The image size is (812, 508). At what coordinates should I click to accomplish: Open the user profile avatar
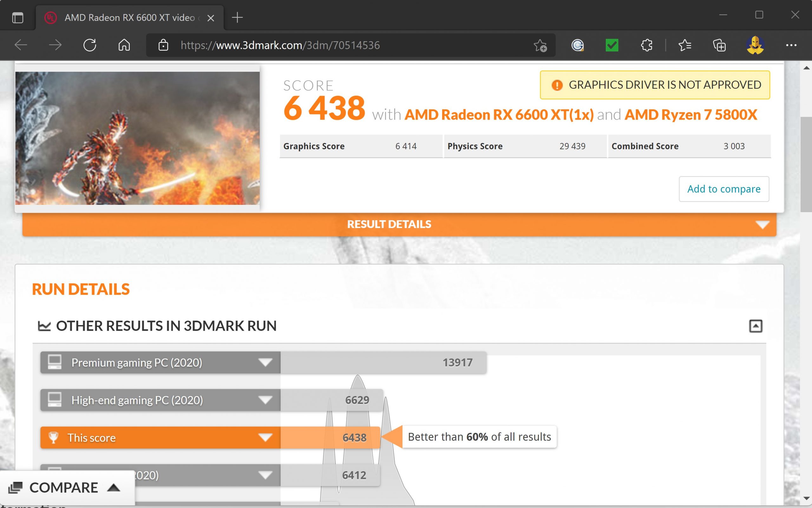click(x=755, y=45)
